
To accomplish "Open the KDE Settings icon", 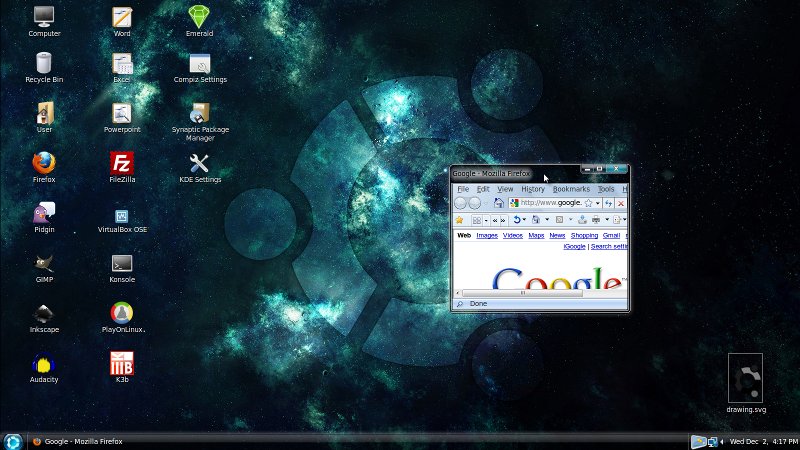I will [x=200, y=168].
